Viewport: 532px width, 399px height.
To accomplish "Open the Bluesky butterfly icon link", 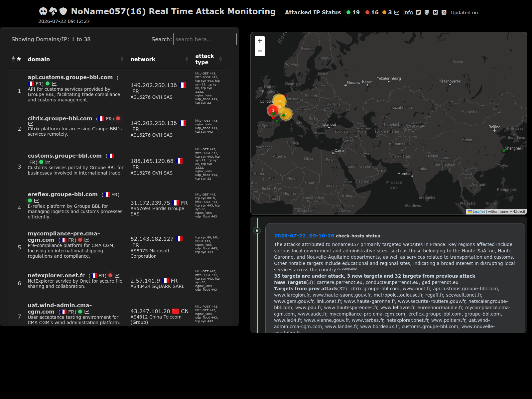I will pyautogui.click(x=435, y=12).
